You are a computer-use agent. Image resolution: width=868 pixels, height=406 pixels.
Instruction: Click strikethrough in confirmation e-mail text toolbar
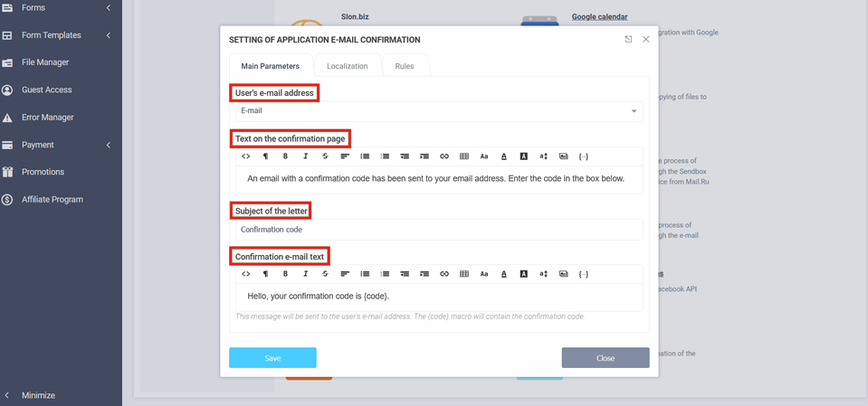pos(325,274)
